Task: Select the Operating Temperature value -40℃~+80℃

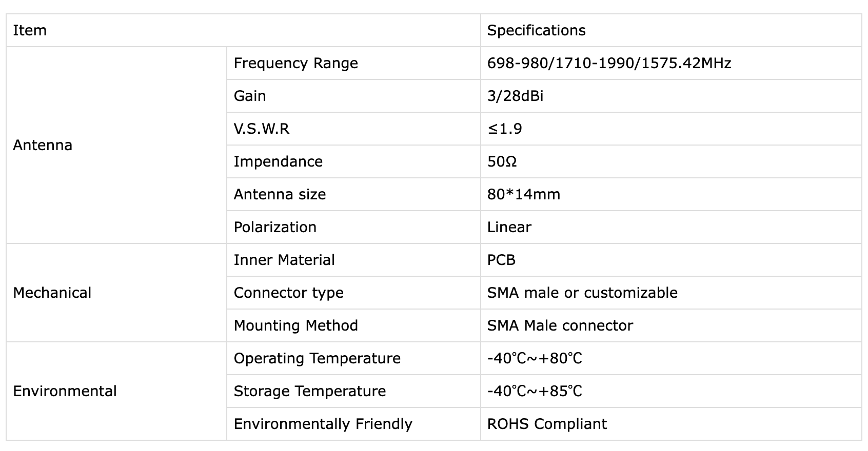Action: 535,358
